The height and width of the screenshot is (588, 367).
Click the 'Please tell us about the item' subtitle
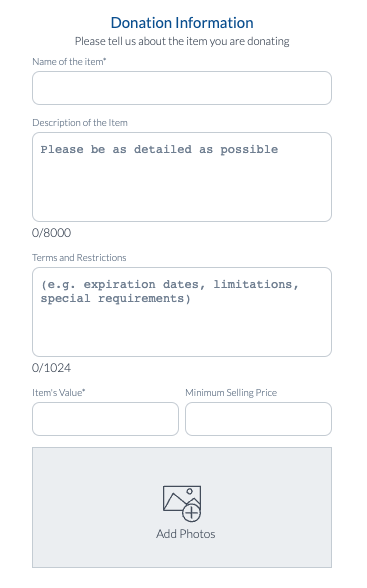click(182, 41)
